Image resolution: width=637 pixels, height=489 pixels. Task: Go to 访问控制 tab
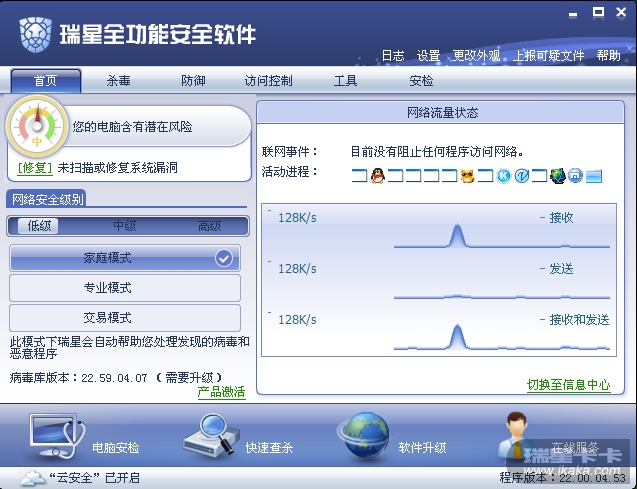(268, 80)
